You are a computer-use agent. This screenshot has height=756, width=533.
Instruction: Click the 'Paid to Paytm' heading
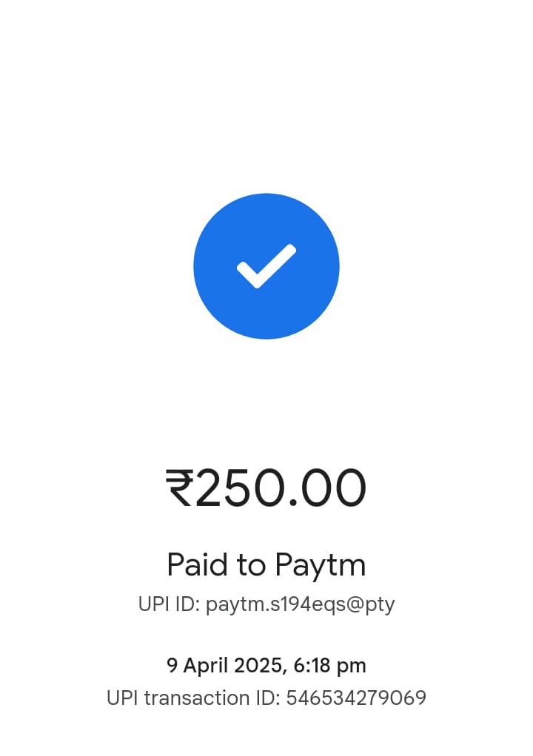click(x=266, y=564)
